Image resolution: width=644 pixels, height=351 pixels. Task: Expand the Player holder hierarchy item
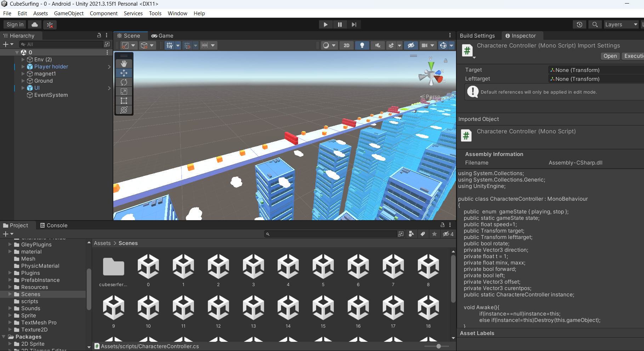[23, 67]
